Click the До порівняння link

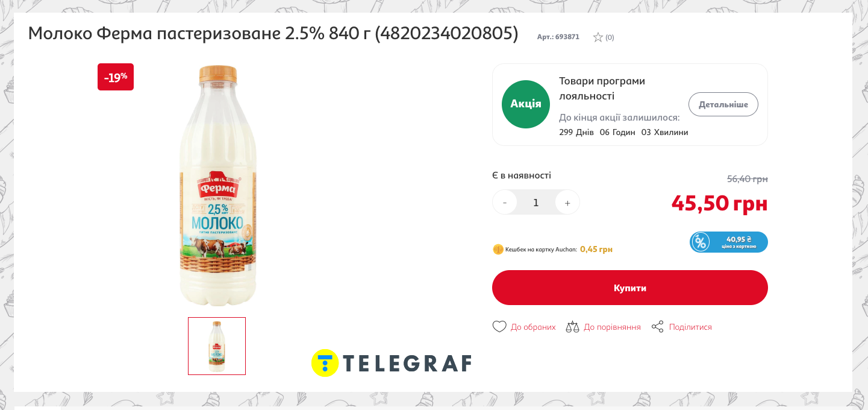tap(612, 327)
